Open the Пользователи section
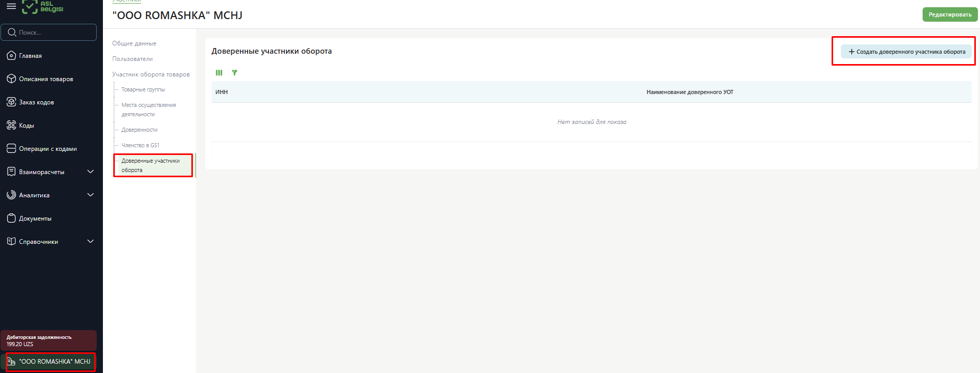The width and height of the screenshot is (980, 373). 132,59
